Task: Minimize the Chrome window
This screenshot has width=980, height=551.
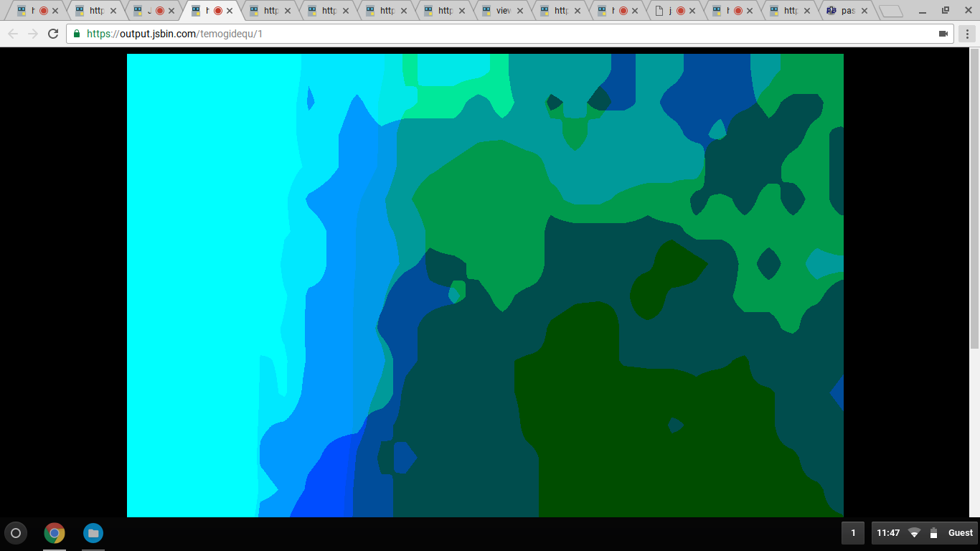Action: click(923, 10)
